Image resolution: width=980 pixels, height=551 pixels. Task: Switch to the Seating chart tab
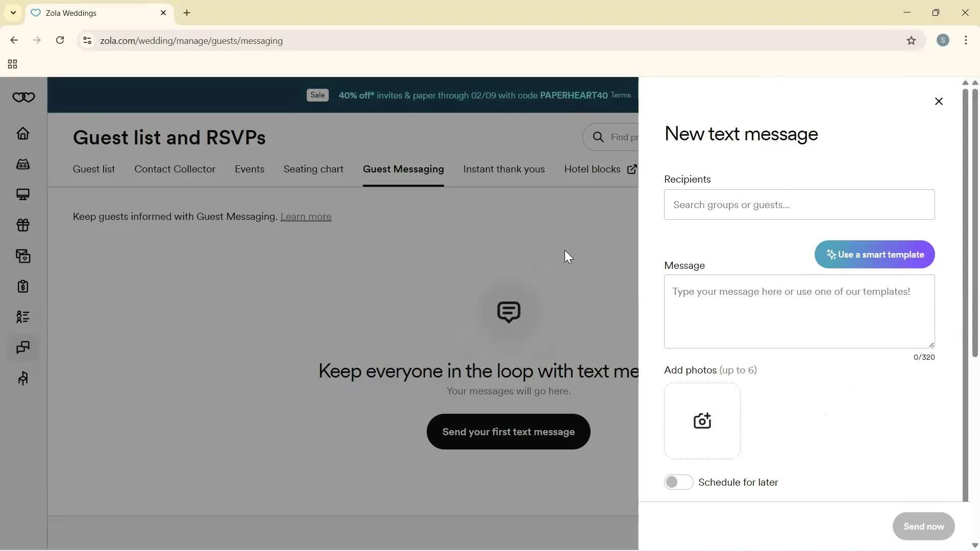pos(313,169)
